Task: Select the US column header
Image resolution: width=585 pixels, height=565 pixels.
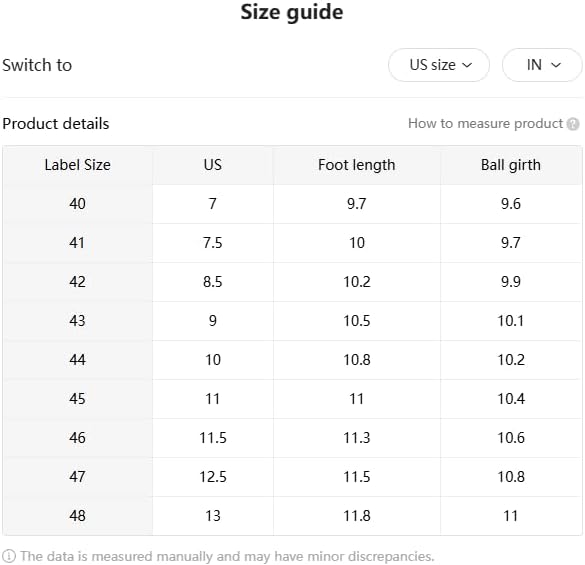Action: pyautogui.click(x=213, y=165)
